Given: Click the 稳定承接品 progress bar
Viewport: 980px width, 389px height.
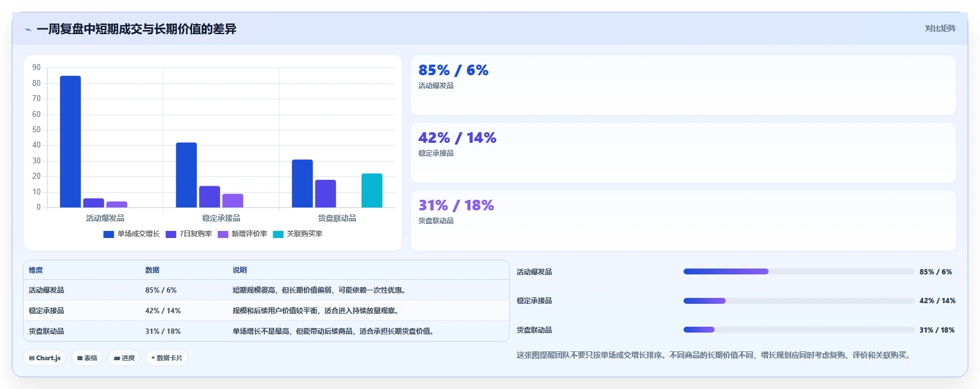Looking at the screenshot, I should [x=799, y=301].
